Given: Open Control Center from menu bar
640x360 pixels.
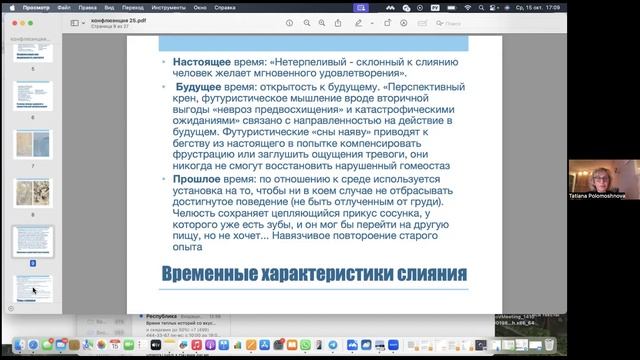Looking at the screenshot, I should (x=493, y=7).
